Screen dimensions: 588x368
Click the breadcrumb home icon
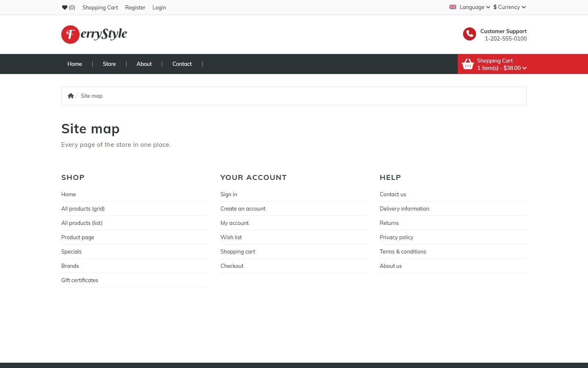(71, 96)
